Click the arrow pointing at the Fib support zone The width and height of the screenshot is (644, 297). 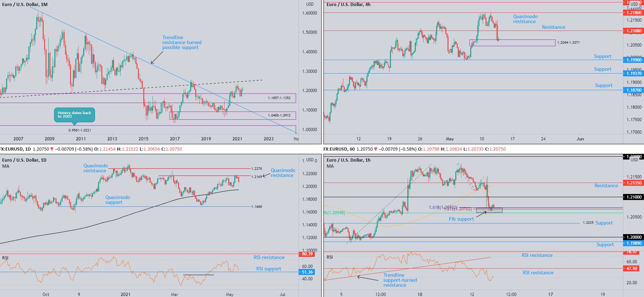pos(481,214)
